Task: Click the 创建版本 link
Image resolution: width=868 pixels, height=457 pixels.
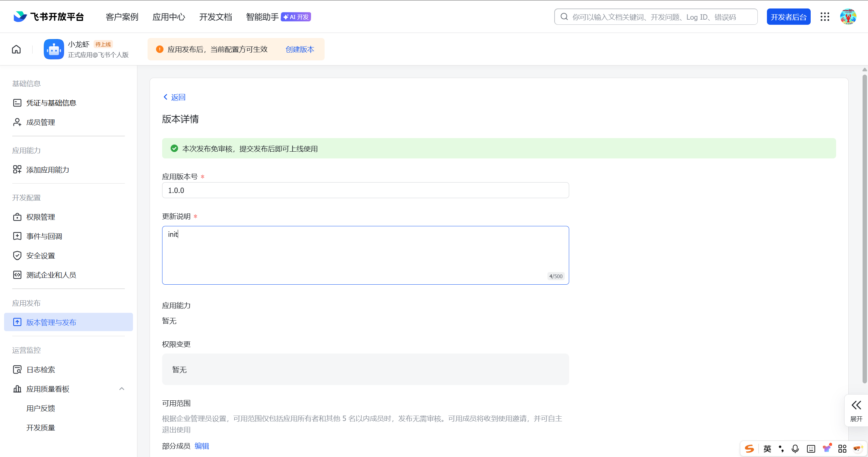Action: [300, 50]
